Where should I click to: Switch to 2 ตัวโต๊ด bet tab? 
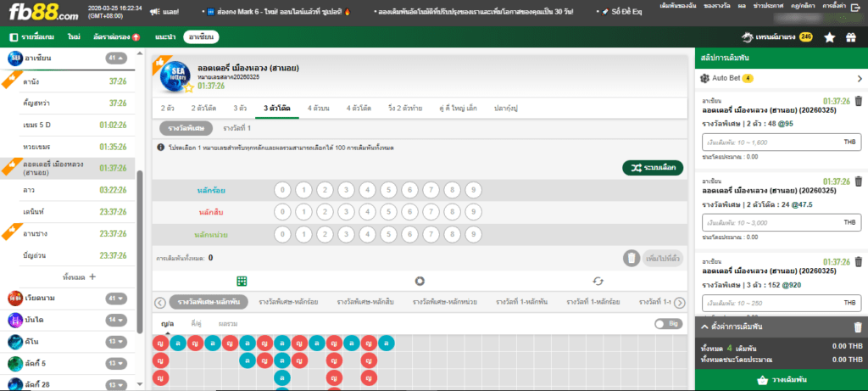203,109
